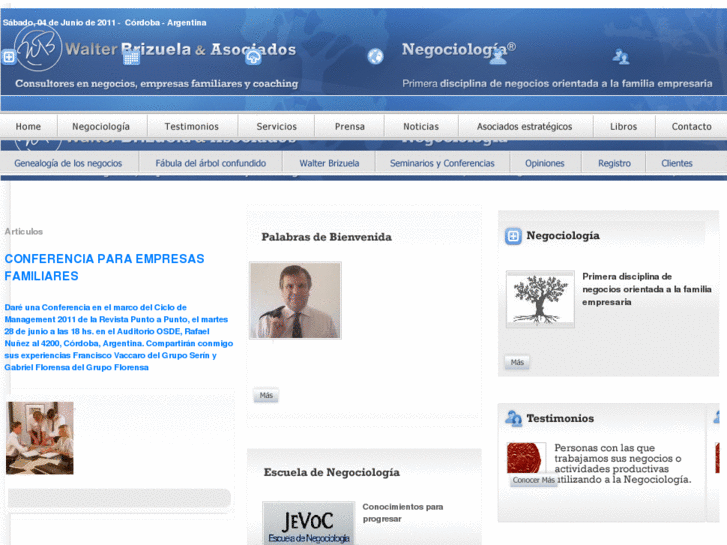Select Asociados estratégicos menu item

click(524, 126)
